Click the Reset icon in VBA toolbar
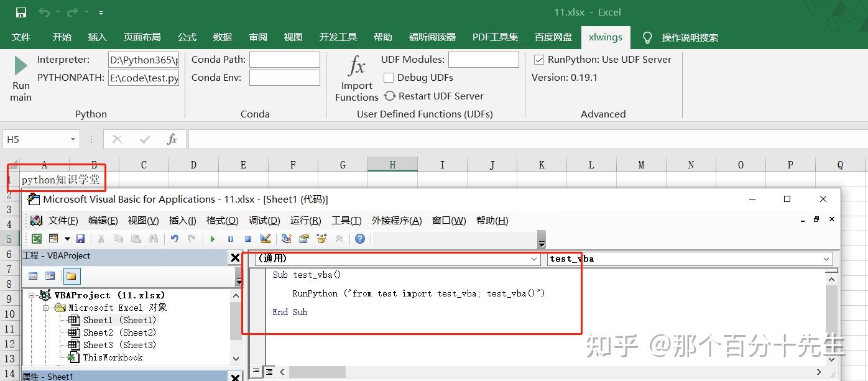This screenshot has height=381, width=868. pyautogui.click(x=247, y=238)
